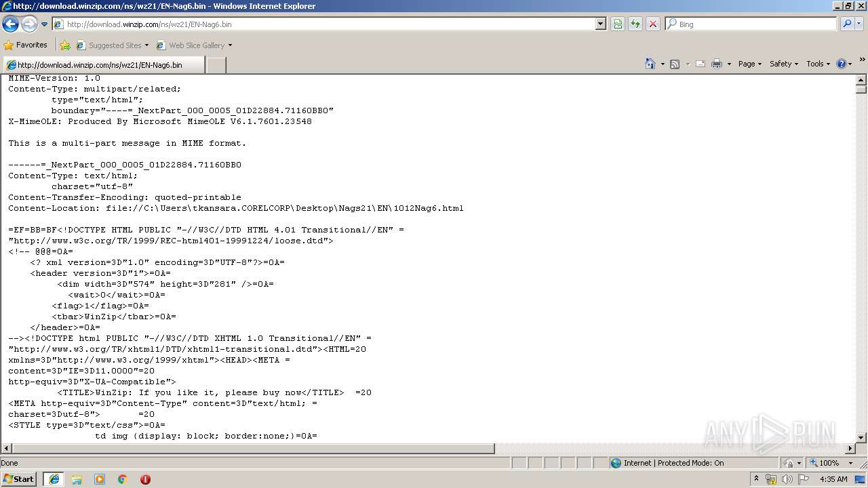Click the 'MIME-Version: 1.0' text line
This screenshot has width=868, height=488.
pos(54,79)
